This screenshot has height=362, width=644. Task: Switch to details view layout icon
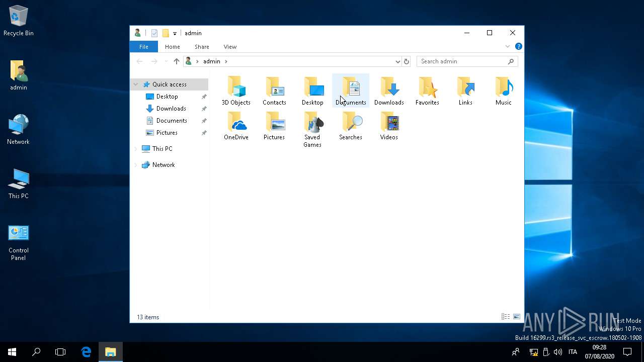pos(506,317)
